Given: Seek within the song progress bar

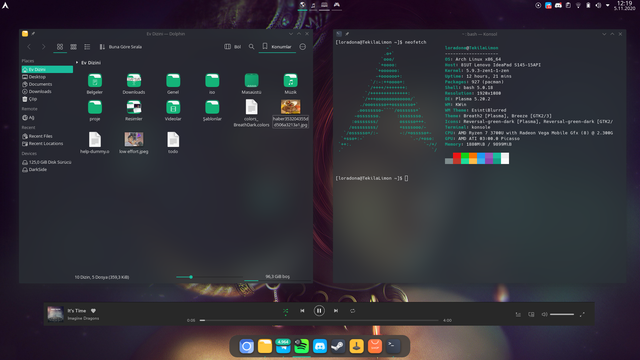Looking at the screenshot, I should (x=319, y=320).
